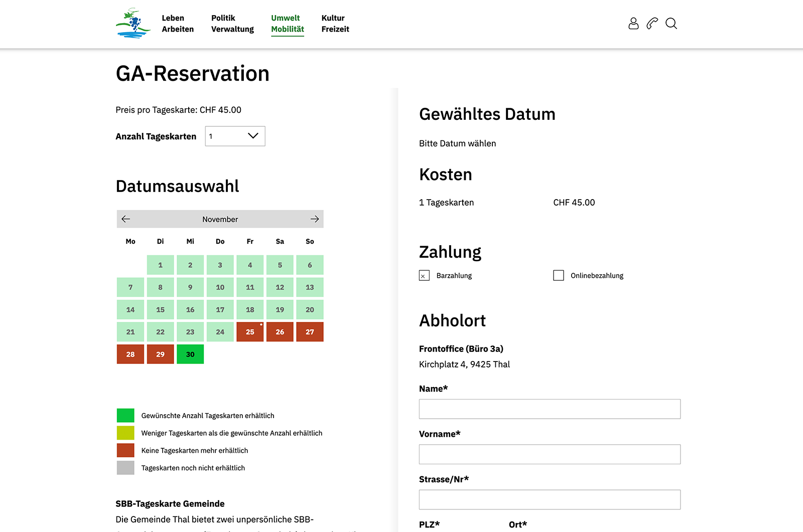The width and height of the screenshot is (803, 532).
Task: Go to previous month with the left arrow
Action: point(126,219)
